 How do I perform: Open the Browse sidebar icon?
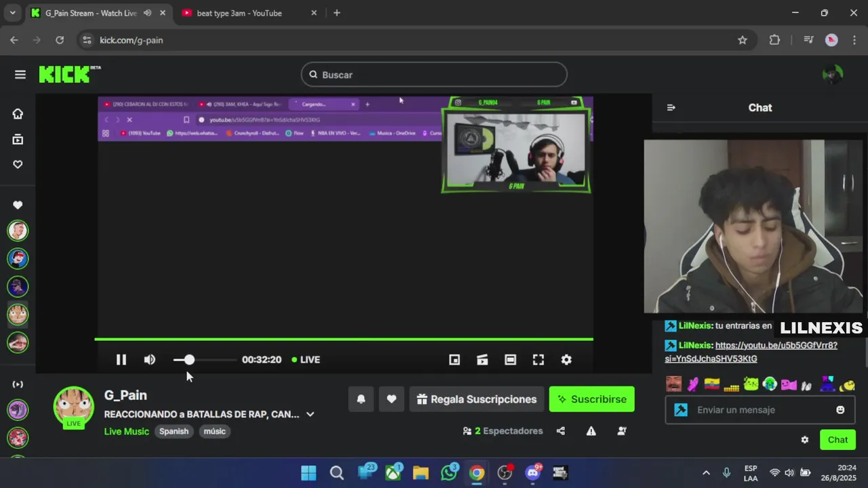(18, 140)
